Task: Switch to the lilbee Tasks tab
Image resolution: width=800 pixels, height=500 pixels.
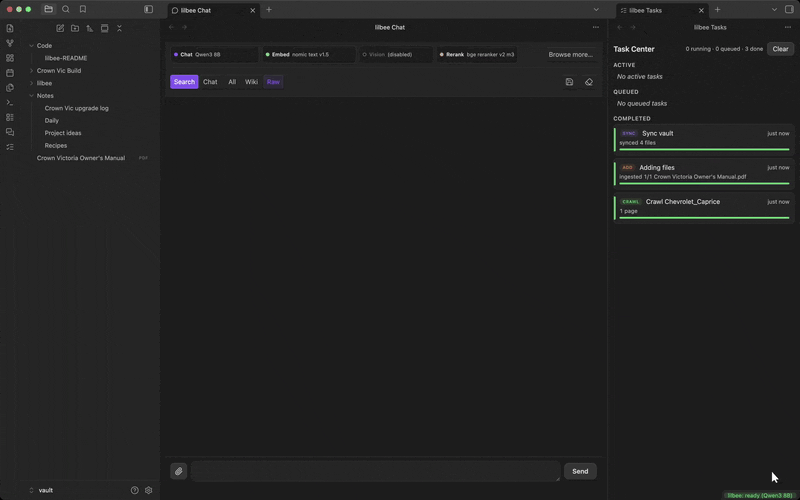Action: pos(662,10)
